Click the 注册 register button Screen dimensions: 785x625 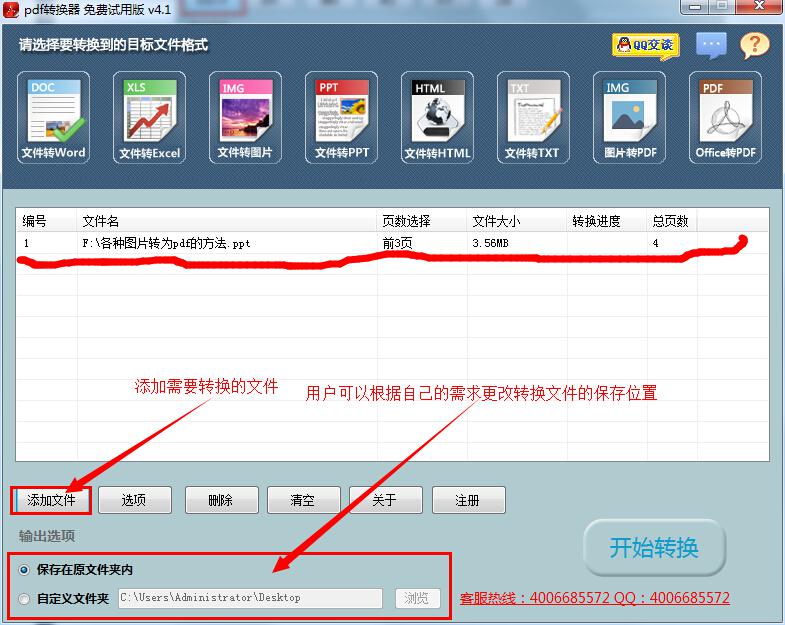[x=469, y=500]
